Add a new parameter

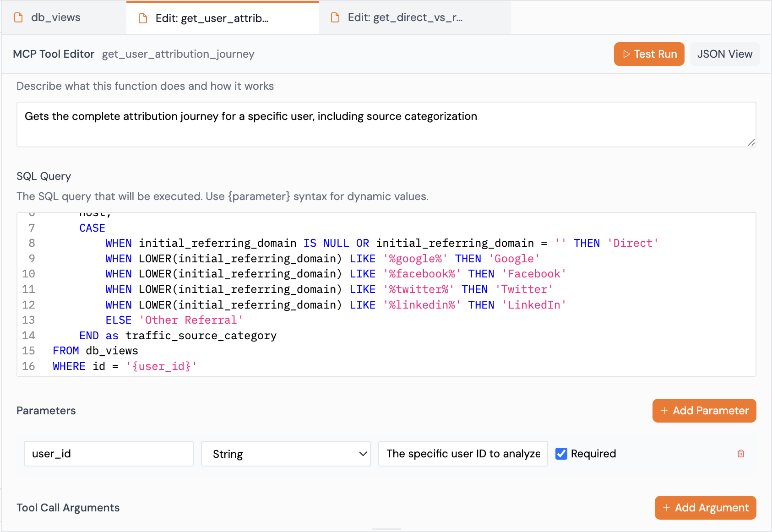pos(704,411)
